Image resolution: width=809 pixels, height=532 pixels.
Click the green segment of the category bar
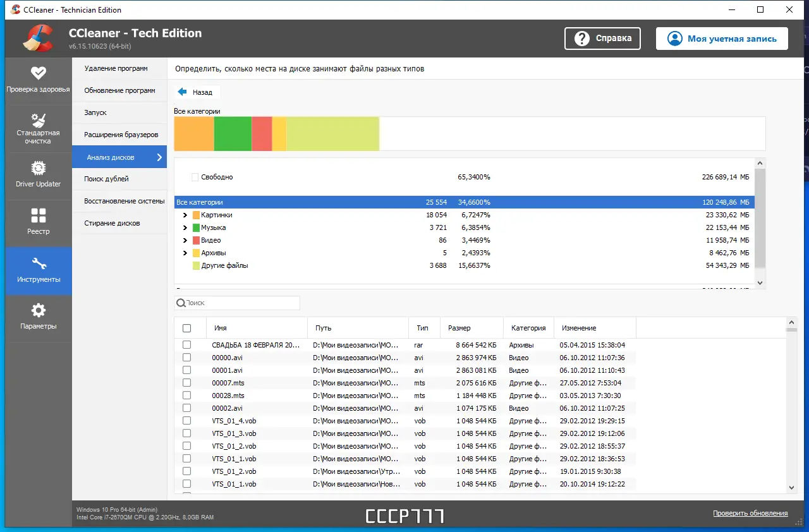[233, 134]
